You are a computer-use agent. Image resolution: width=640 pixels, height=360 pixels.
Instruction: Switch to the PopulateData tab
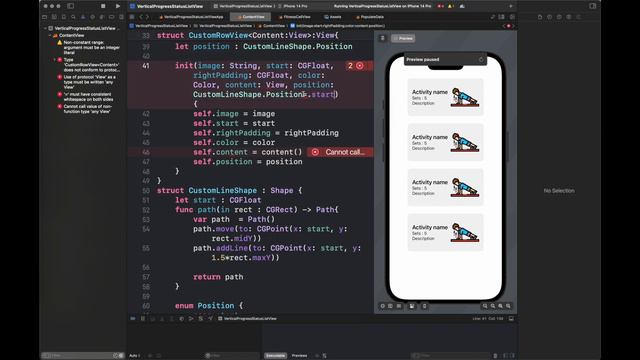(369, 17)
